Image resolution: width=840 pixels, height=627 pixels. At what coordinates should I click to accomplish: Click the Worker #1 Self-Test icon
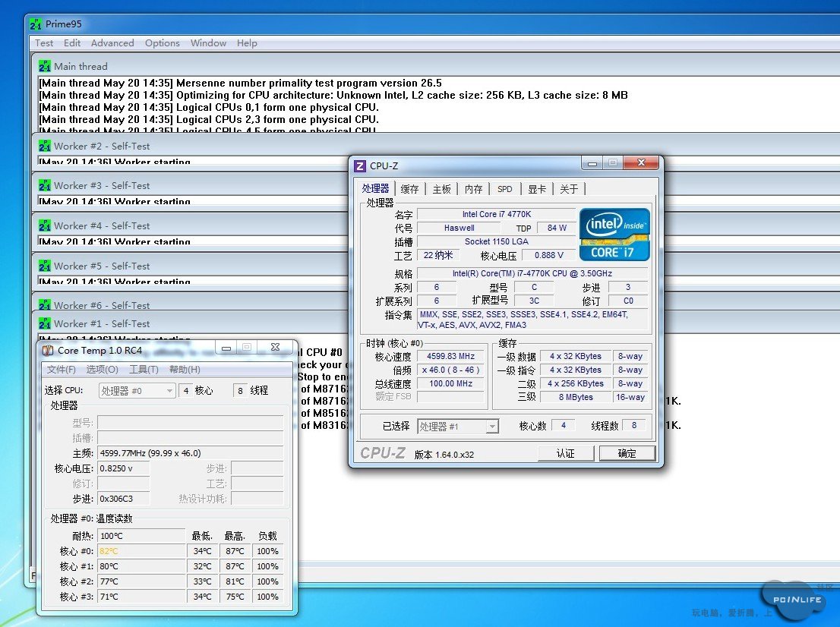click(x=45, y=324)
